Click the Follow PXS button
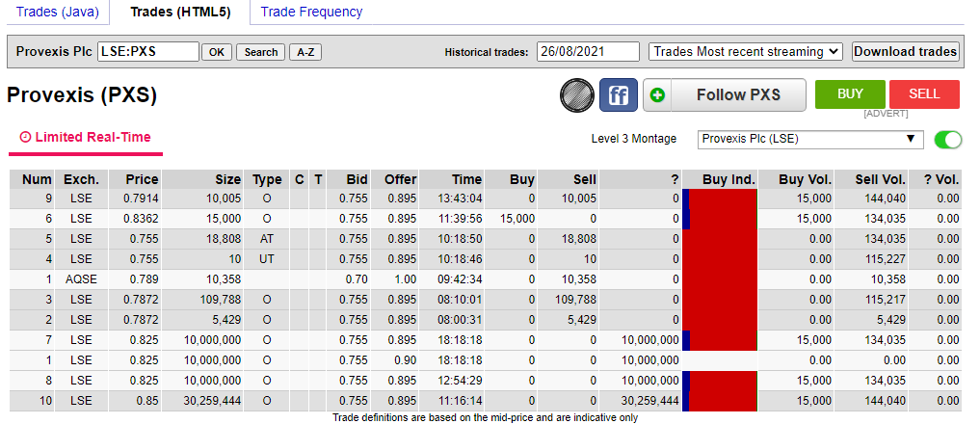 pos(725,95)
